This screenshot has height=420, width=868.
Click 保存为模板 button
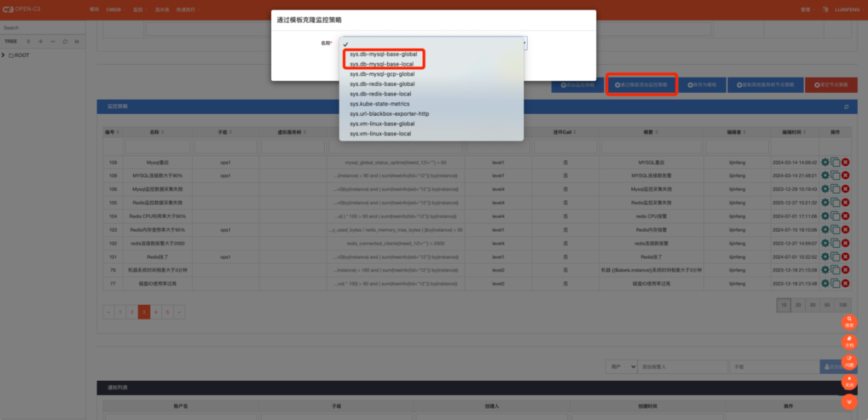[x=702, y=85]
